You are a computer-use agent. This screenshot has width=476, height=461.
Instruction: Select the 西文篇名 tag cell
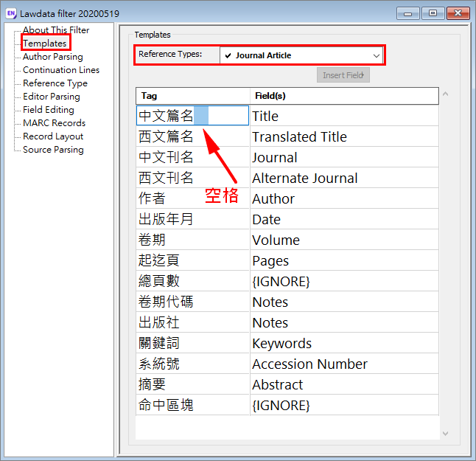click(192, 136)
